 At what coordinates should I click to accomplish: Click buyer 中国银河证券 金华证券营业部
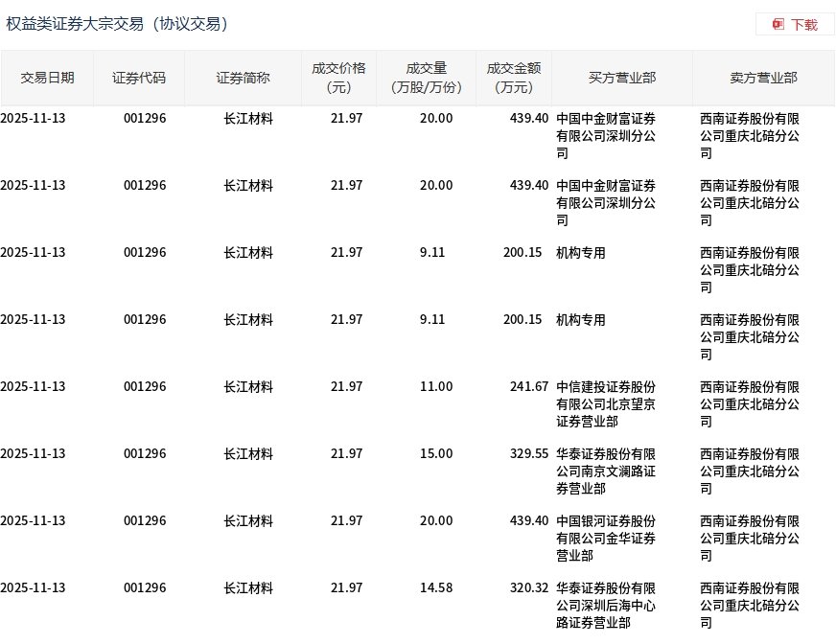click(606, 539)
